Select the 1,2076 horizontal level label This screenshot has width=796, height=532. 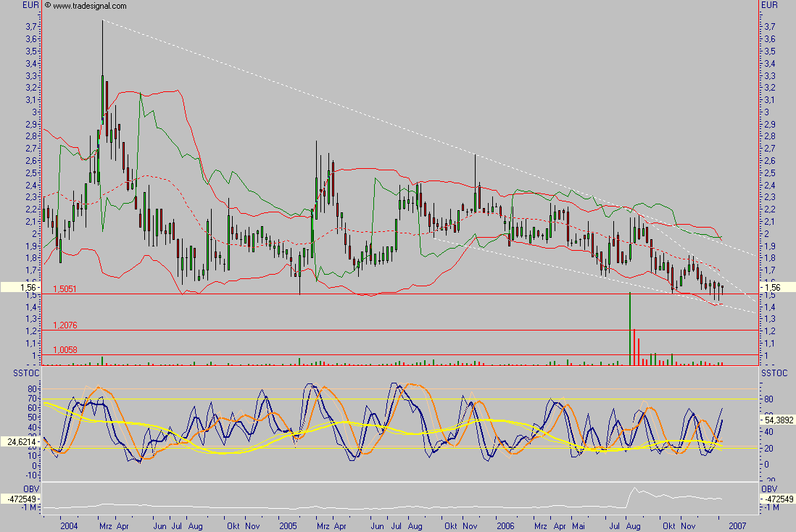coord(65,325)
